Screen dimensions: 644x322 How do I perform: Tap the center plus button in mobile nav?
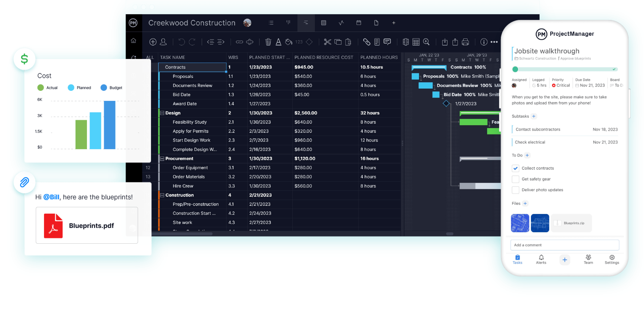564,260
